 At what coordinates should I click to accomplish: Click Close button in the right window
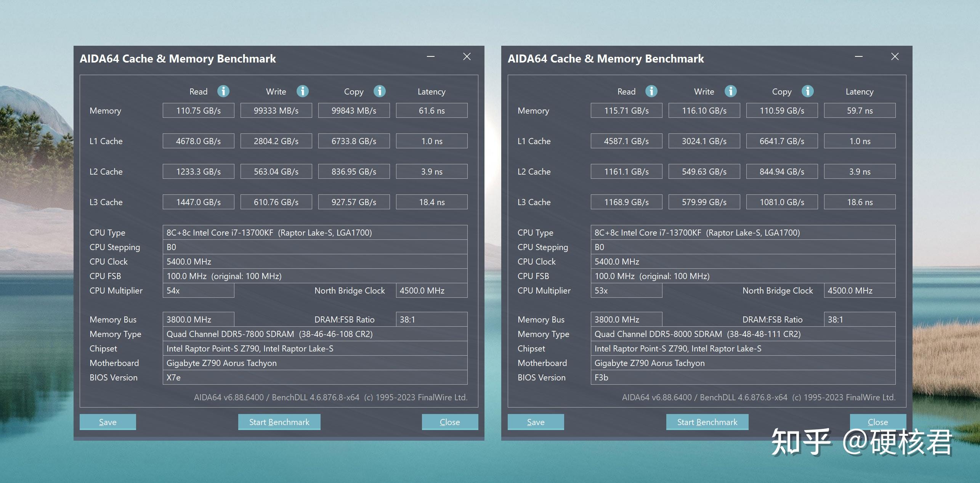pyautogui.click(x=877, y=422)
